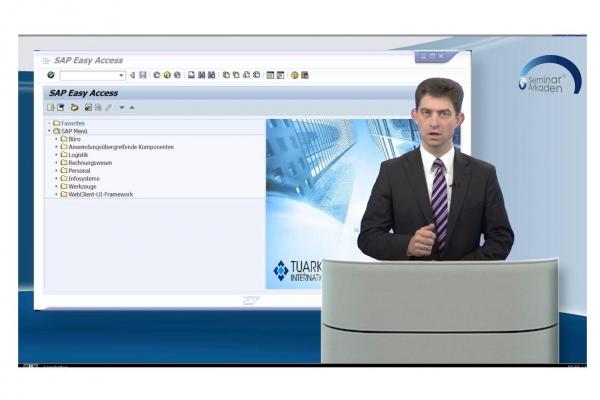The width and height of the screenshot is (600, 400).
Task: Click the green Back arrow icon
Action: point(157,75)
